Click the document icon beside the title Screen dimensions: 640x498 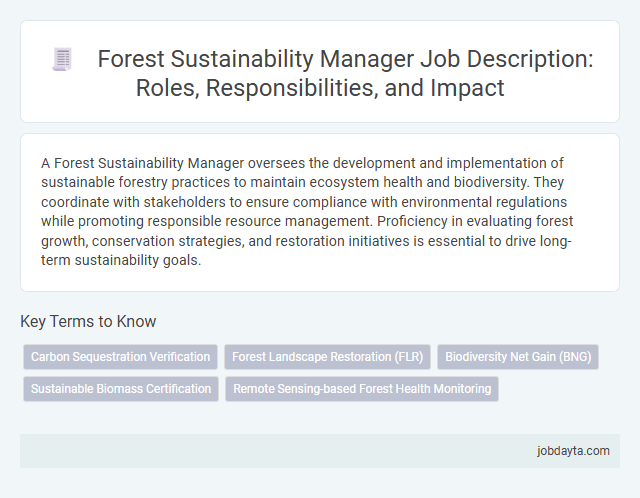[x=62, y=59]
